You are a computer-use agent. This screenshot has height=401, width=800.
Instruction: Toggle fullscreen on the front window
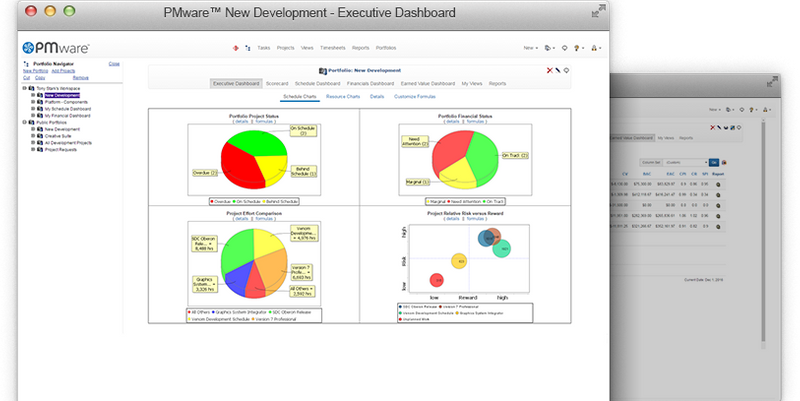pos(598,11)
